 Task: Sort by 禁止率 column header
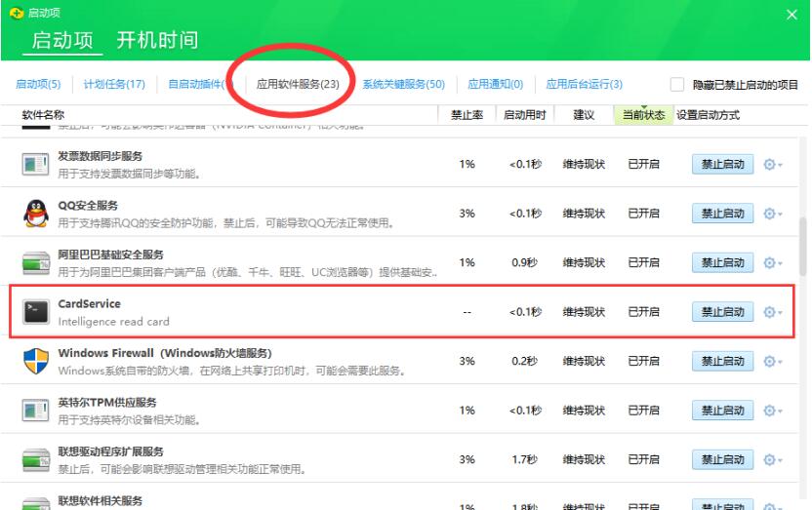click(467, 115)
